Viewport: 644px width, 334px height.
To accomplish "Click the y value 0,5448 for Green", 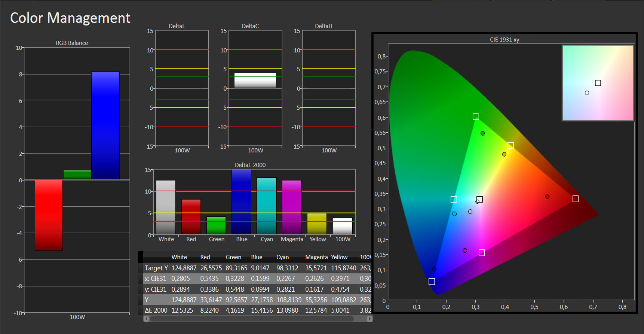I will coord(235,289).
